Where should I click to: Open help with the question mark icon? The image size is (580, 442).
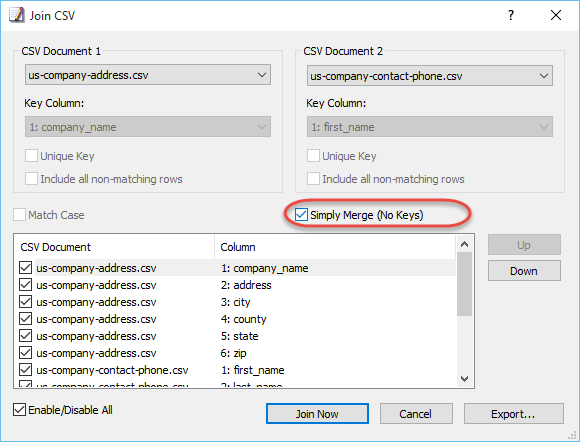[511, 15]
